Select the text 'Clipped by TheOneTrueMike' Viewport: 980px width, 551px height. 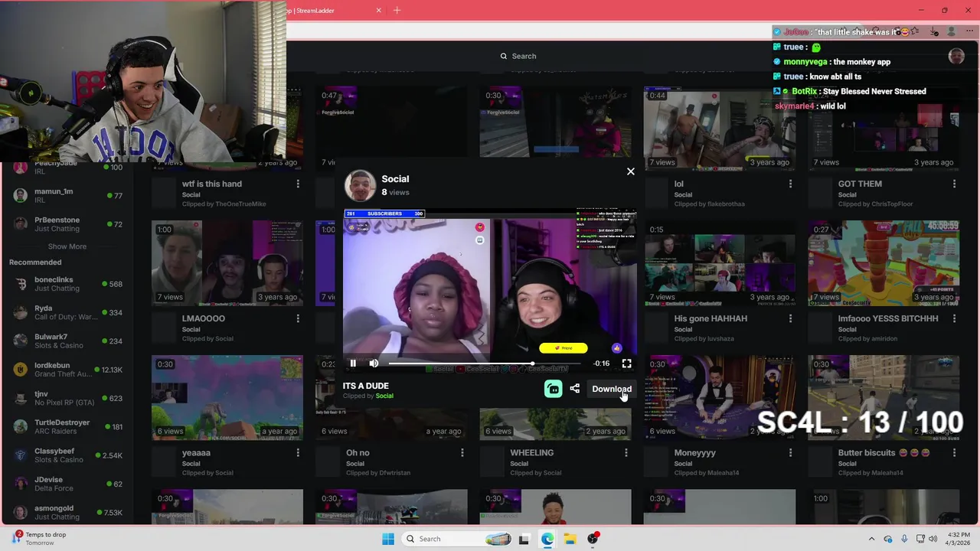(224, 204)
